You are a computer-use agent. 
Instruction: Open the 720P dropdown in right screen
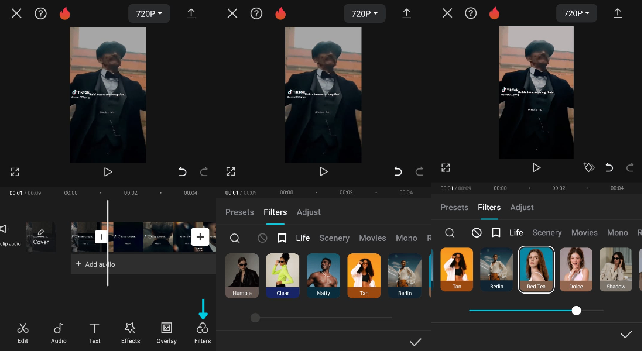[576, 13]
